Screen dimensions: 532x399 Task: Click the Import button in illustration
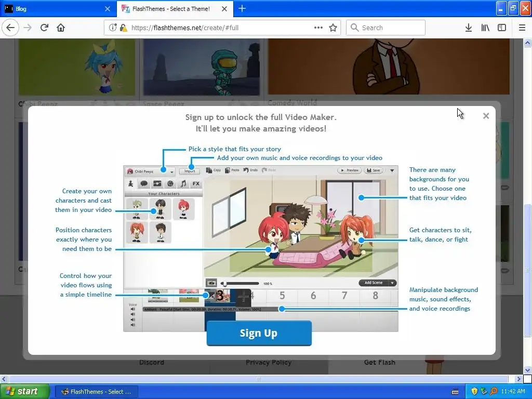pos(189,171)
